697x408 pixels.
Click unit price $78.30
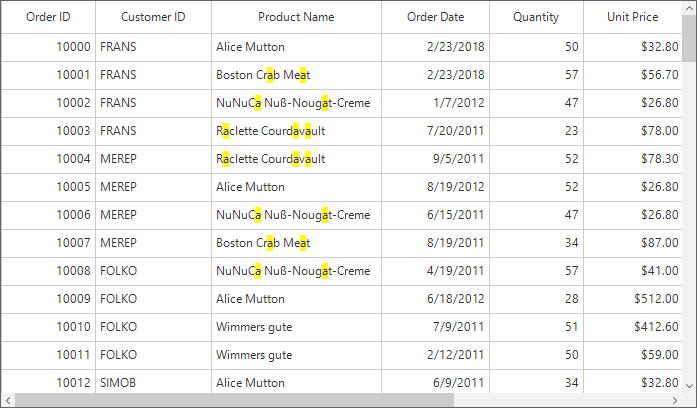(x=660, y=159)
